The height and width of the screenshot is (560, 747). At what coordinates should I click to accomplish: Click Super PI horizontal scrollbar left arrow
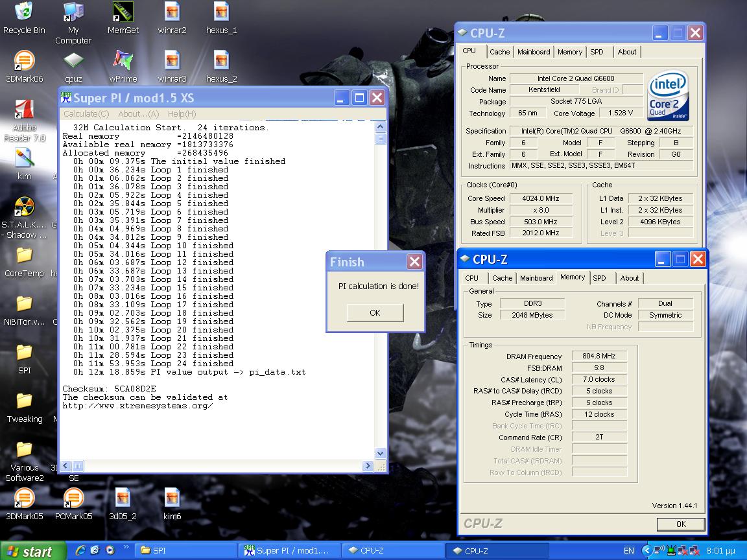coord(65,466)
